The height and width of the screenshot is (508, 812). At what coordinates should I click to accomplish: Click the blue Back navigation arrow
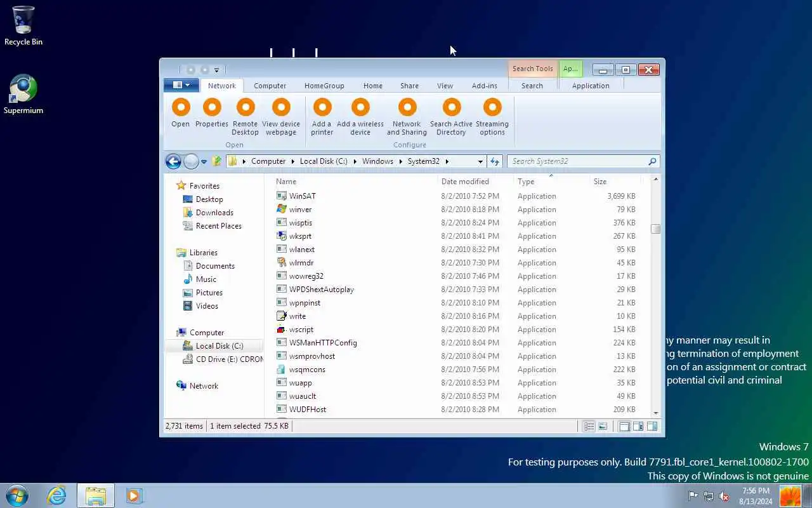173,161
